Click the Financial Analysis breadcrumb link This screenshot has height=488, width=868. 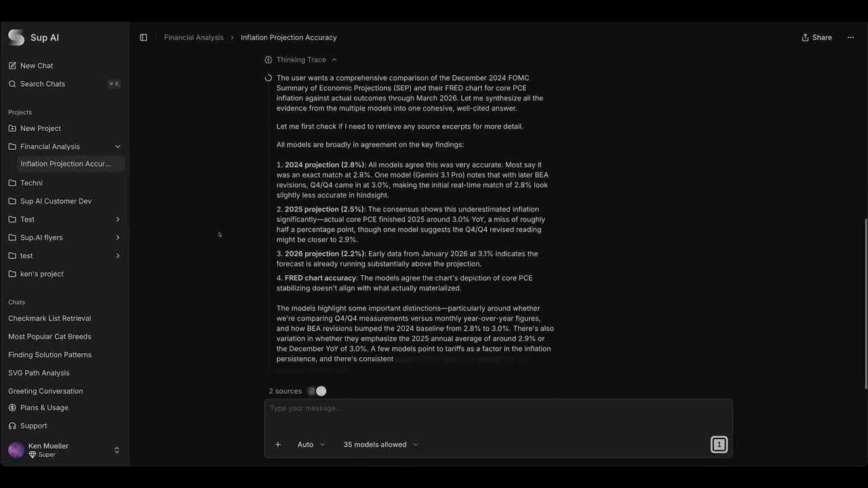pyautogui.click(x=194, y=37)
